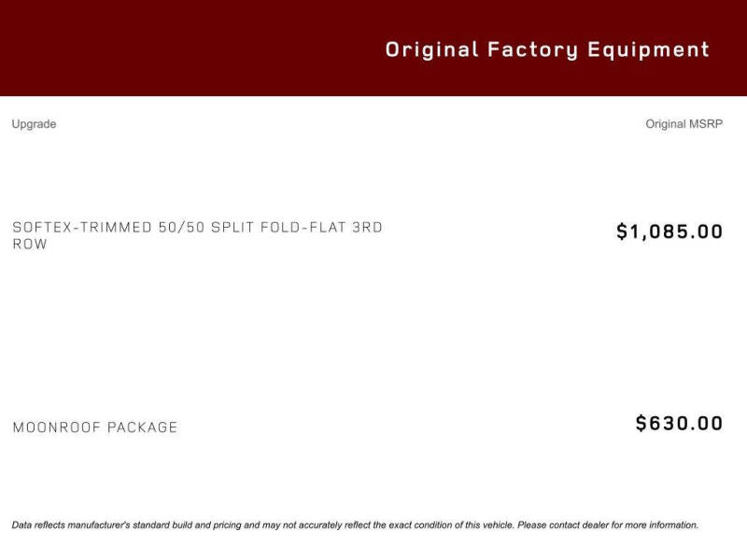Screen dimensions: 747x560
Task: Click the word Factory in the banner title
Action: (532, 50)
